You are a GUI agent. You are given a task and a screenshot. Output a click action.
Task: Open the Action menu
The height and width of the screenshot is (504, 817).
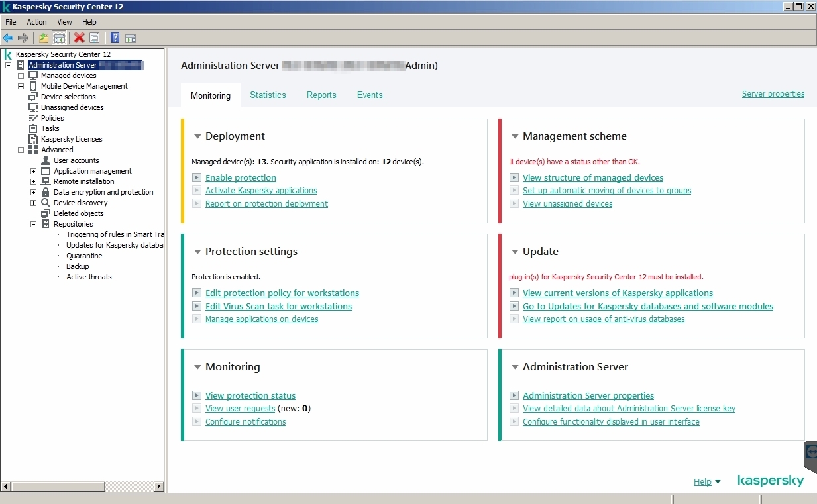point(36,22)
